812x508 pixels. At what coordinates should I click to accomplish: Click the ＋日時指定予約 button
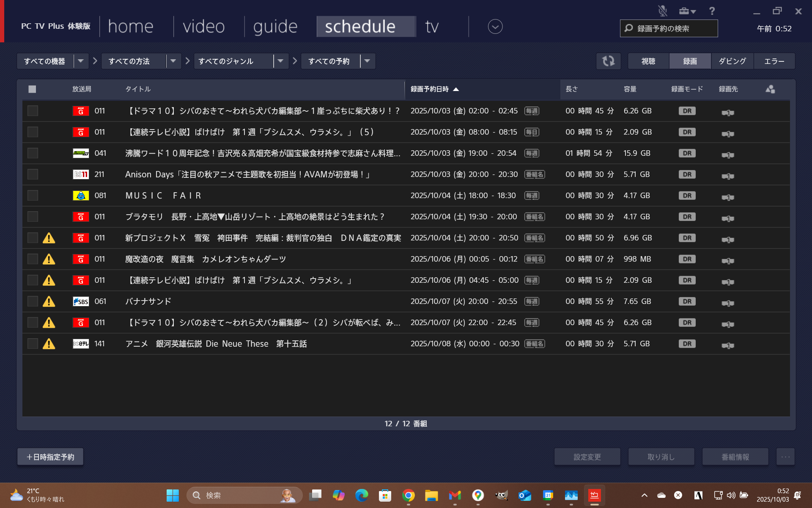click(x=50, y=457)
